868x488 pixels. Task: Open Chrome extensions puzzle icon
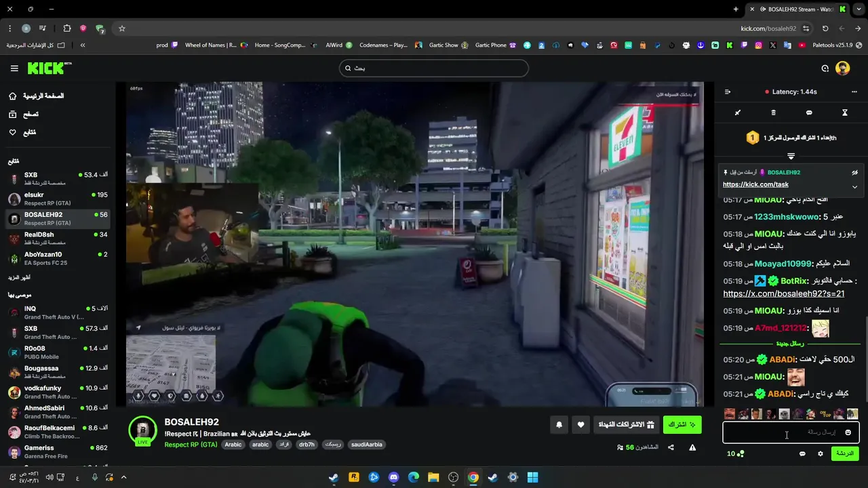click(66, 28)
